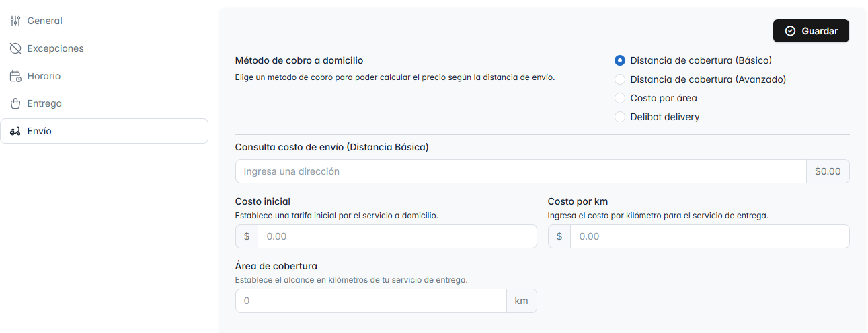
Task: Click the crossed-circle icon beside Excepciones
Action: coord(15,48)
